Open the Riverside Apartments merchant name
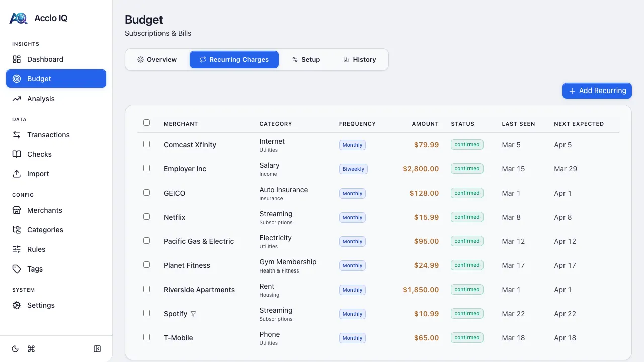 (199, 290)
